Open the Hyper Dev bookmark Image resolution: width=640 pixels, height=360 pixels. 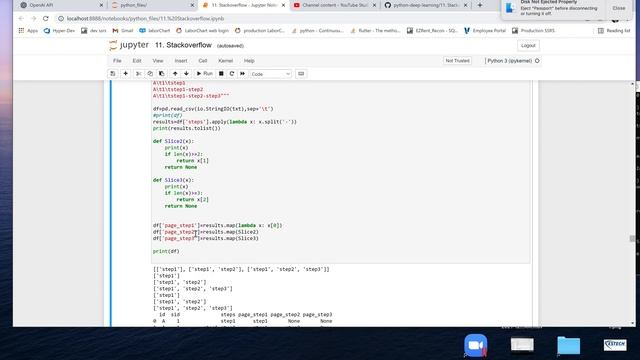59,31
